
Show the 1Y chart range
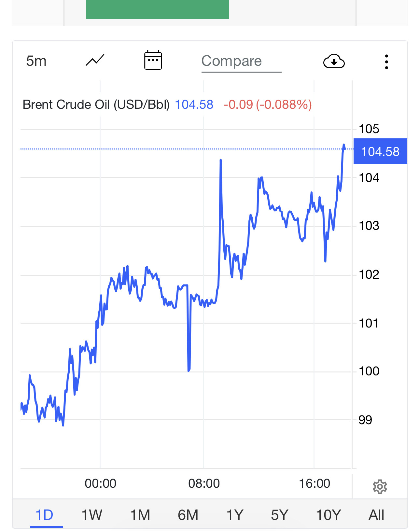click(x=235, y=515)
